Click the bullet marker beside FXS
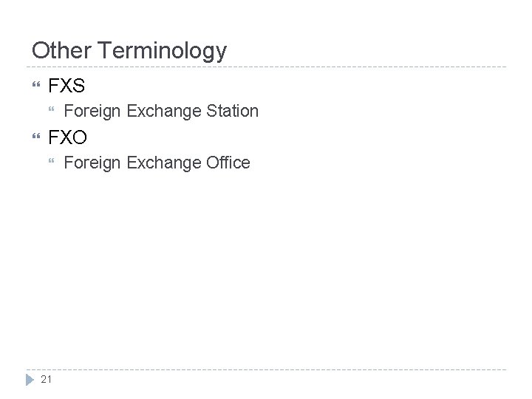This screenshot has height=399, width=532. point(35,86)
